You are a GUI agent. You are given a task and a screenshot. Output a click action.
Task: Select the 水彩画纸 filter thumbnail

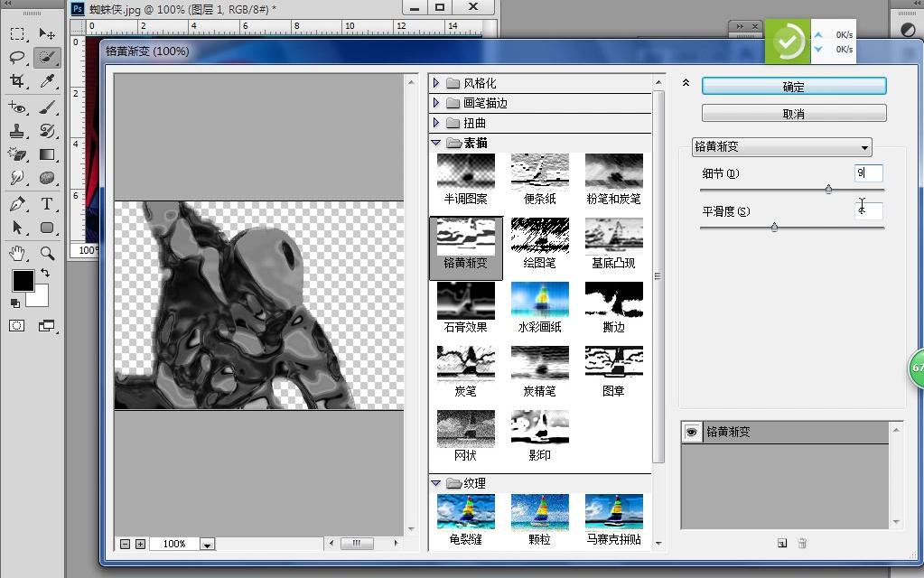[x=539, y=302]
